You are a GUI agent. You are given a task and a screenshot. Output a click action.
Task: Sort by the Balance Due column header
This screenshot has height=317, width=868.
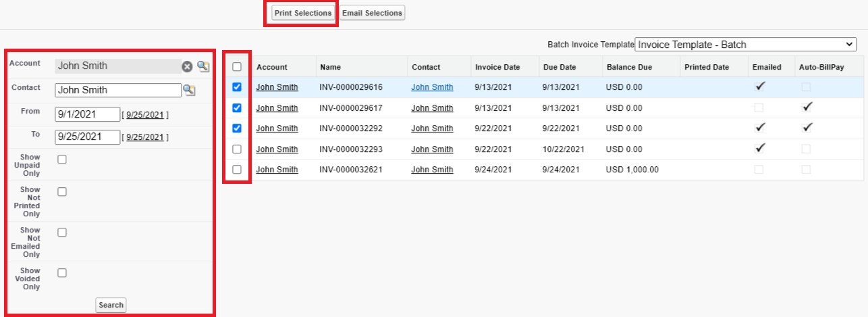tap(628, 67)
